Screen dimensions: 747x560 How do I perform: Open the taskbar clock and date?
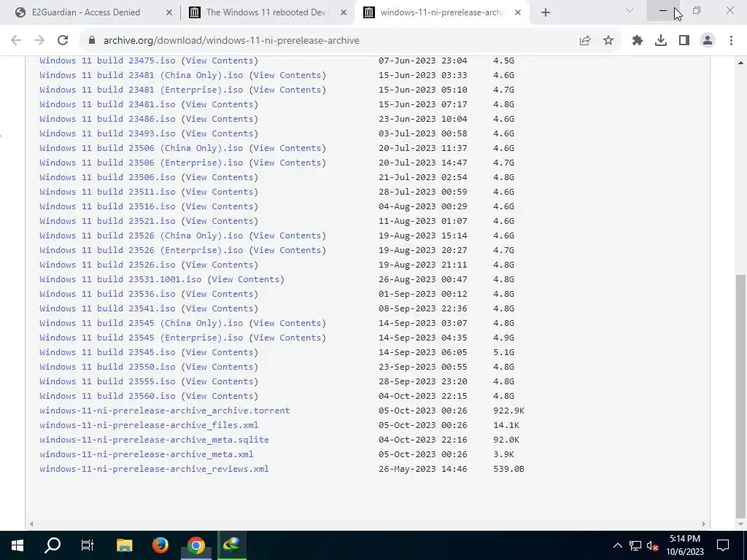pyautogui.click(x=684, y=545)
